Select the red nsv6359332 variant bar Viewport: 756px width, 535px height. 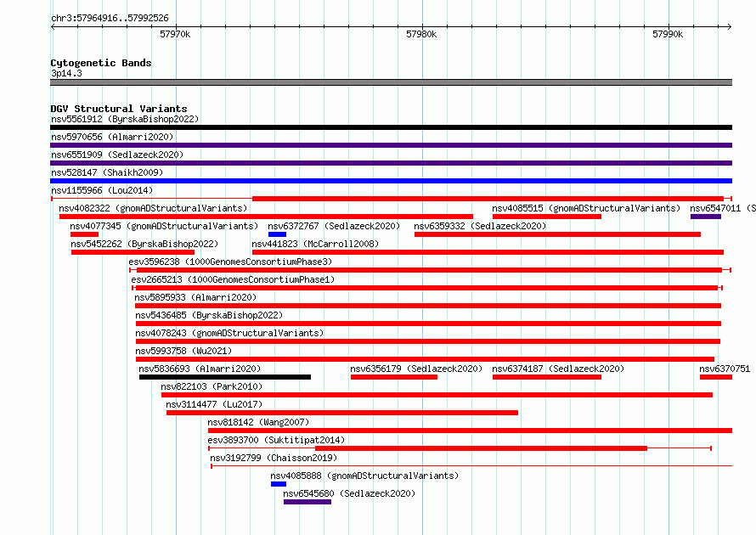[557, 234]
